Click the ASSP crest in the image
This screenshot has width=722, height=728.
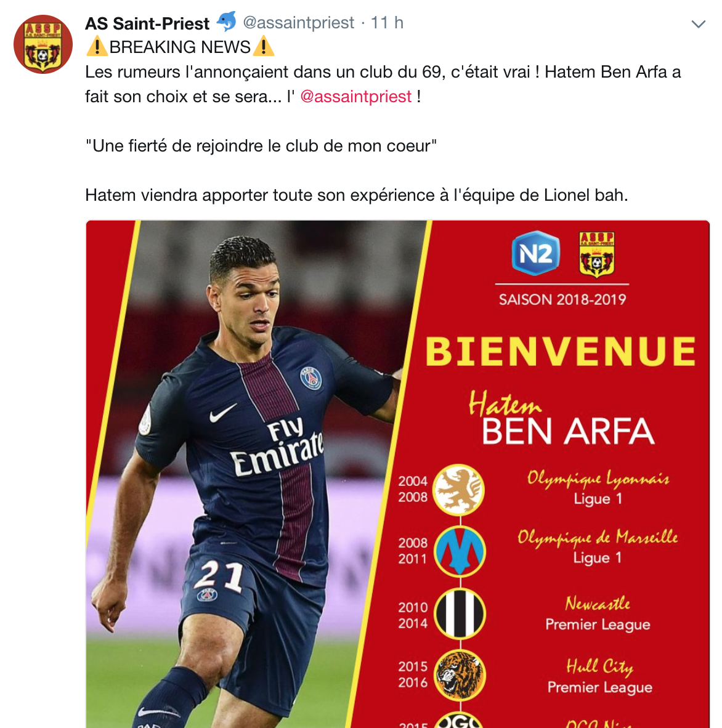click(x=597, y=254)
